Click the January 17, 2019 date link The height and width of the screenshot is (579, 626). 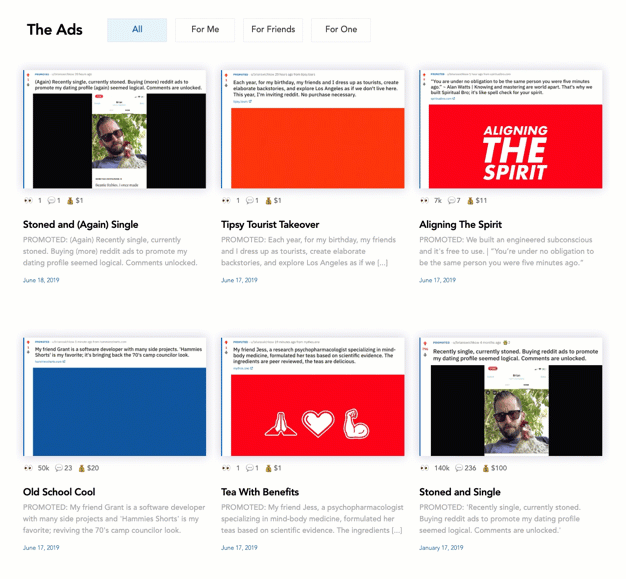tap(441, 547)
